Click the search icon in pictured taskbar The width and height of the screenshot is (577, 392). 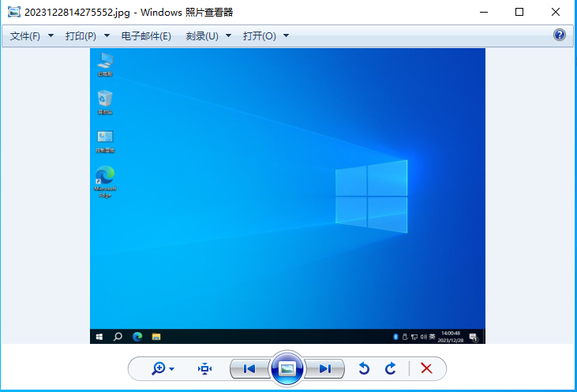[x=118, y=337]
